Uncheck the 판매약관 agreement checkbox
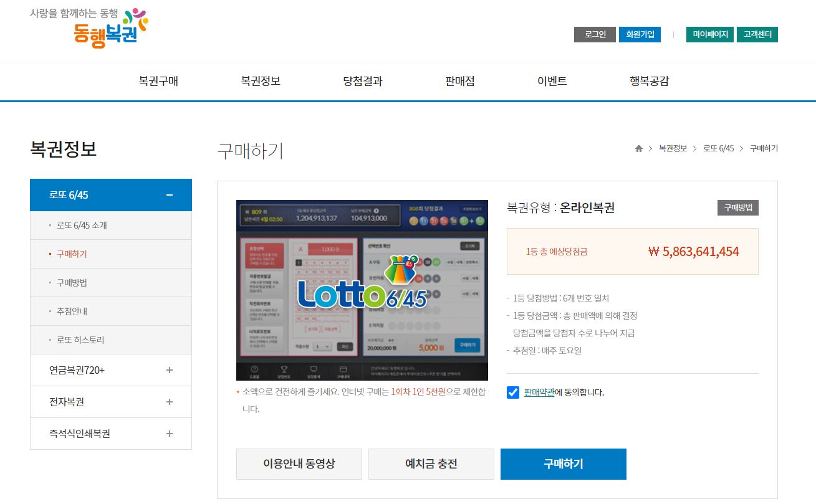The height and width of the screenshot is (504, 816). (513, 392)
